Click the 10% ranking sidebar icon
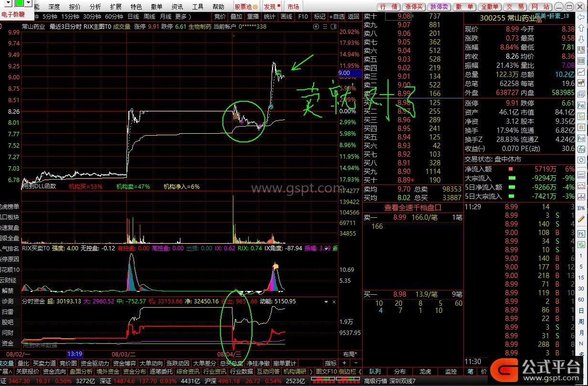588x386 pixels. tap(582, 208)
